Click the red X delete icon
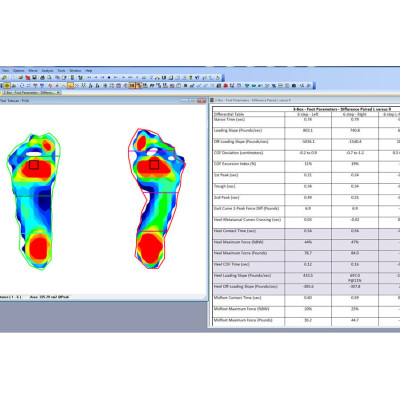The image size is (400, 400). 28,77
